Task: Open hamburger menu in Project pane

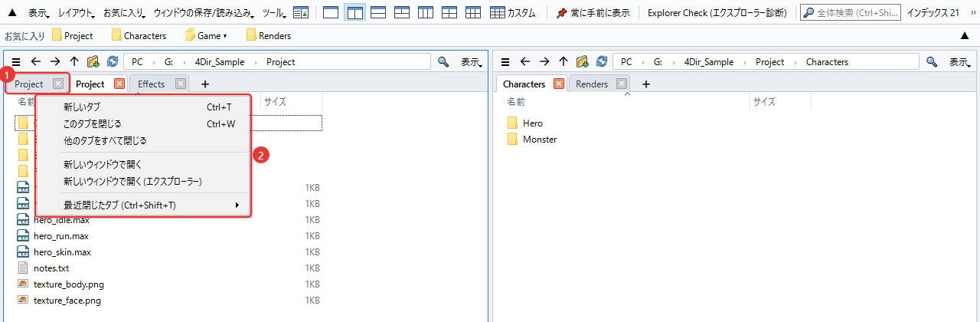Action: (16, 62)
